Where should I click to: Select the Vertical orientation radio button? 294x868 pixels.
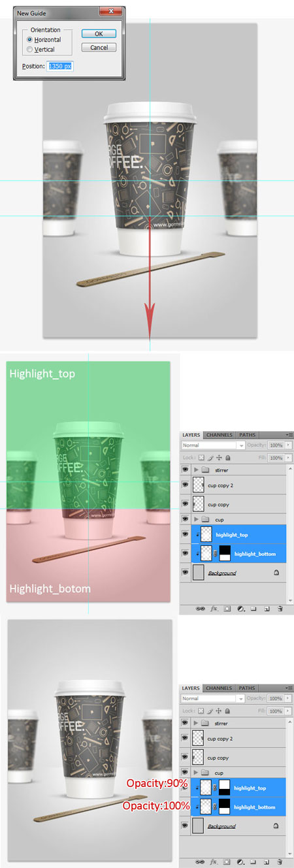coord(29,49)
